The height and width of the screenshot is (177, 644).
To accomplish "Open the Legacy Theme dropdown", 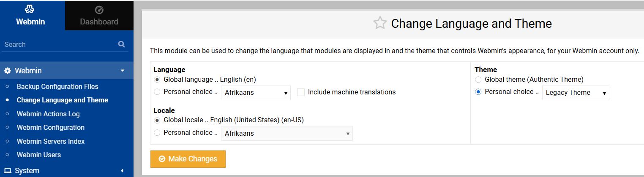I will click(575, 93).
